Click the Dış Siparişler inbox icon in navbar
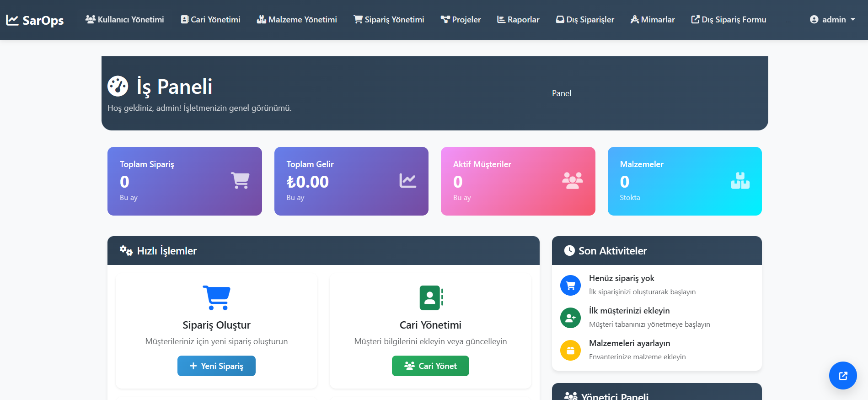The width and height of the screenshot is (868, 400). click(560, 20)
